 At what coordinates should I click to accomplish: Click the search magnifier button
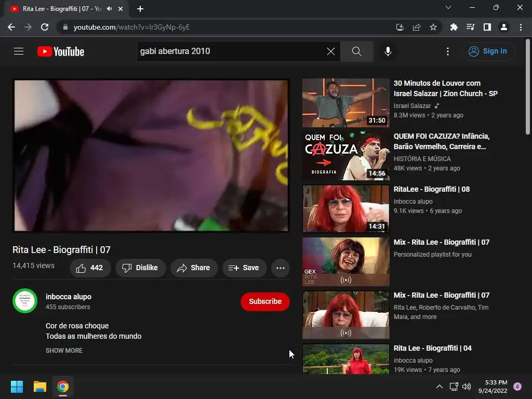click(356, 51)
